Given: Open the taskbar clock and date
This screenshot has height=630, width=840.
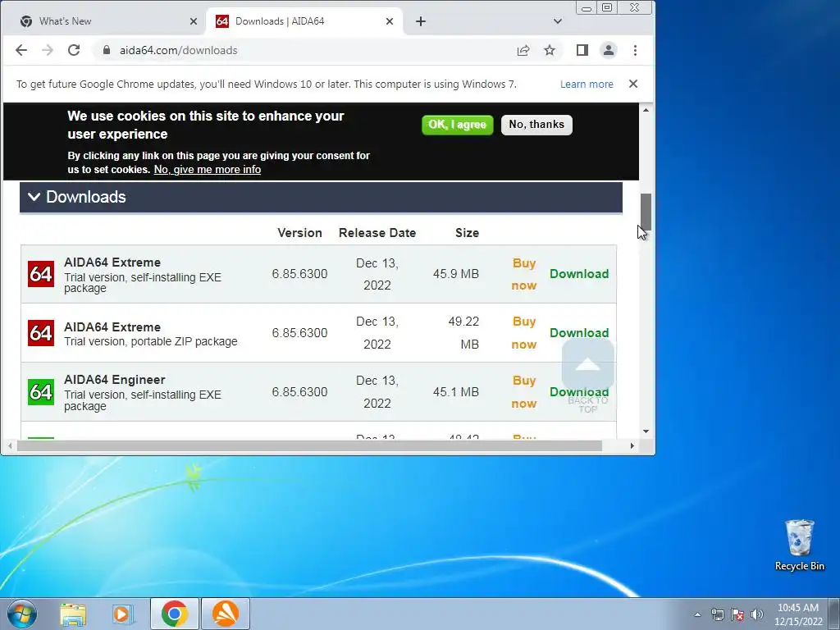Looking at the screenshot, I should click(797, 614).
